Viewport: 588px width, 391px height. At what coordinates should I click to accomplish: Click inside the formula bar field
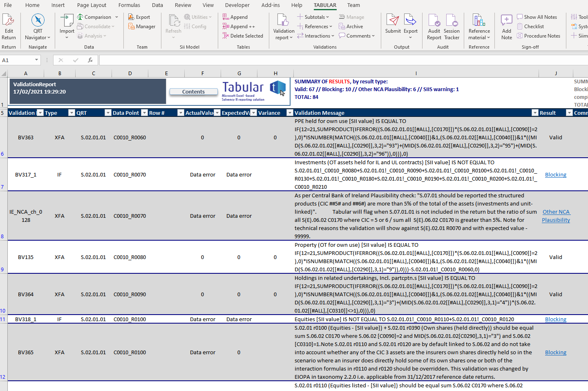click(327, 60)
